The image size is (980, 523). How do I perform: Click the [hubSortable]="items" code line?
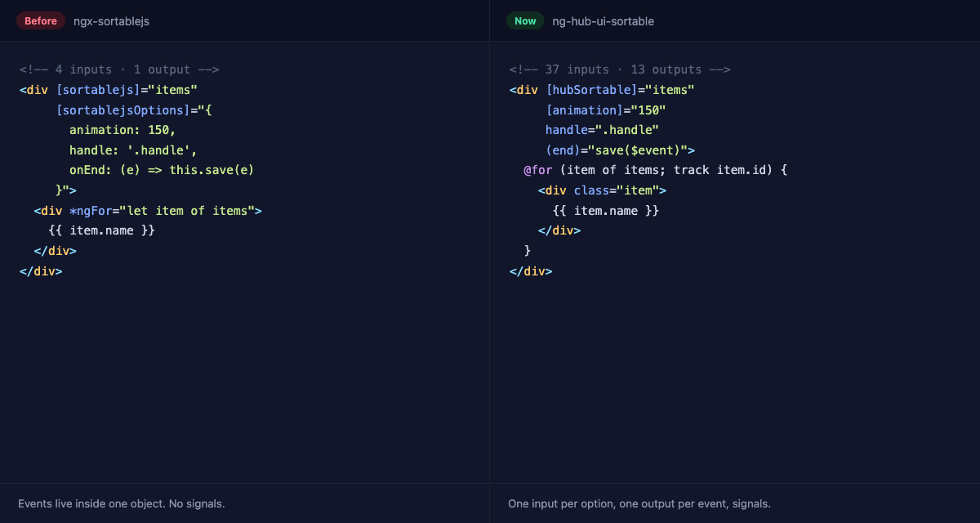602,90
